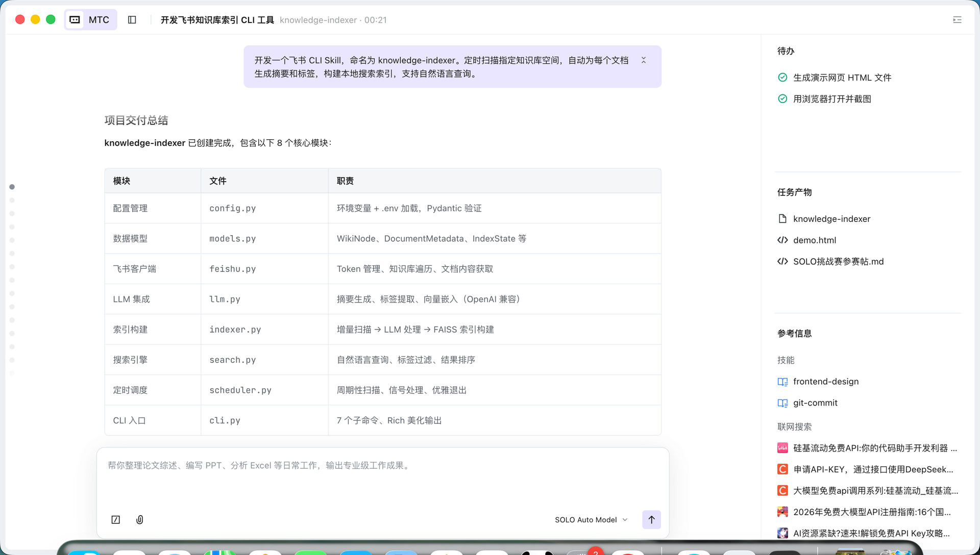
Task: Collapse the right panel icon
Action: point(957,20)
